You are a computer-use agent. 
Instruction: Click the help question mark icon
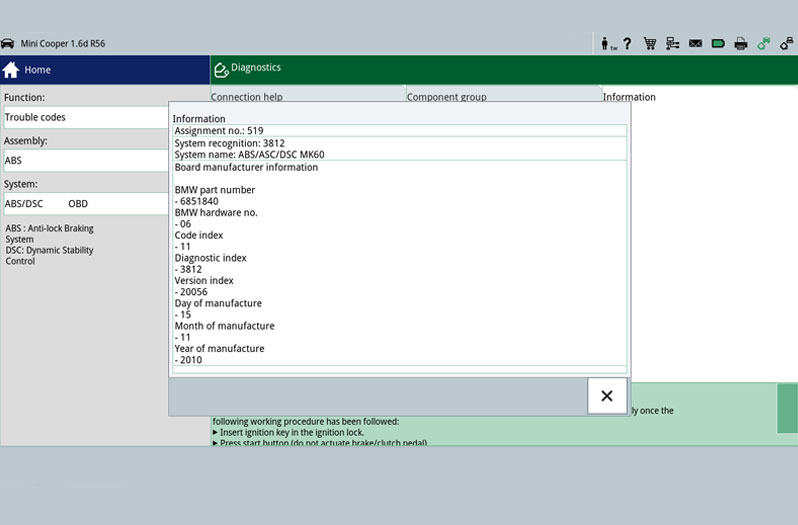[627, 44]
